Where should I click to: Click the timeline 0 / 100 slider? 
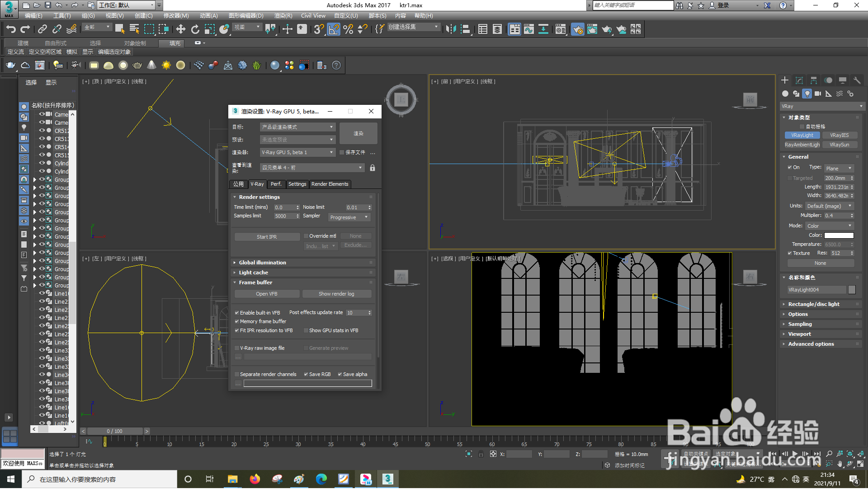115,431
